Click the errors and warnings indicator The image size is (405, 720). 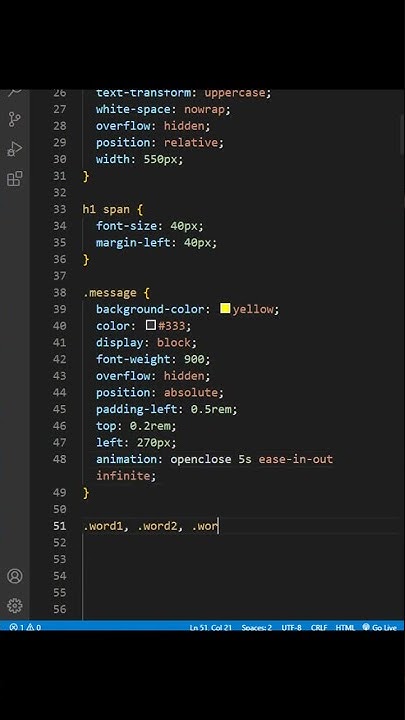[x=25, y=627]
